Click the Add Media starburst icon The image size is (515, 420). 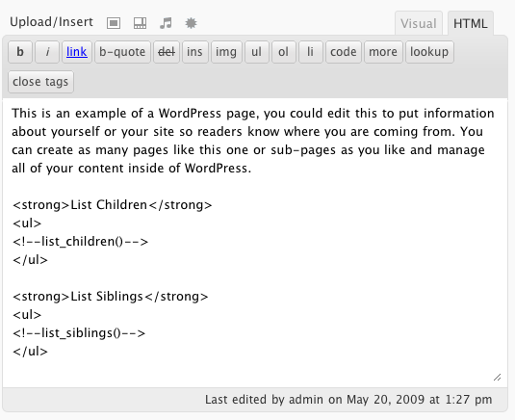(x=191, y=23)
